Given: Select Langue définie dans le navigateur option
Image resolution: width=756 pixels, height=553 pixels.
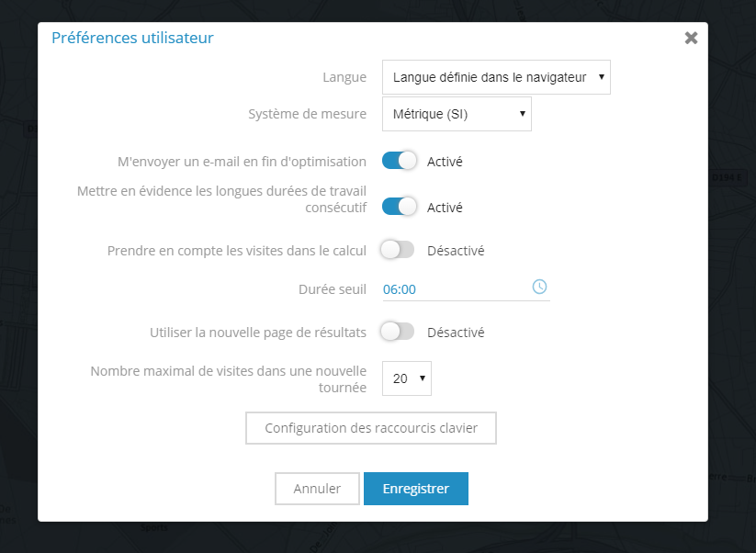Looking at the screenshot, I should click(496, 77).
